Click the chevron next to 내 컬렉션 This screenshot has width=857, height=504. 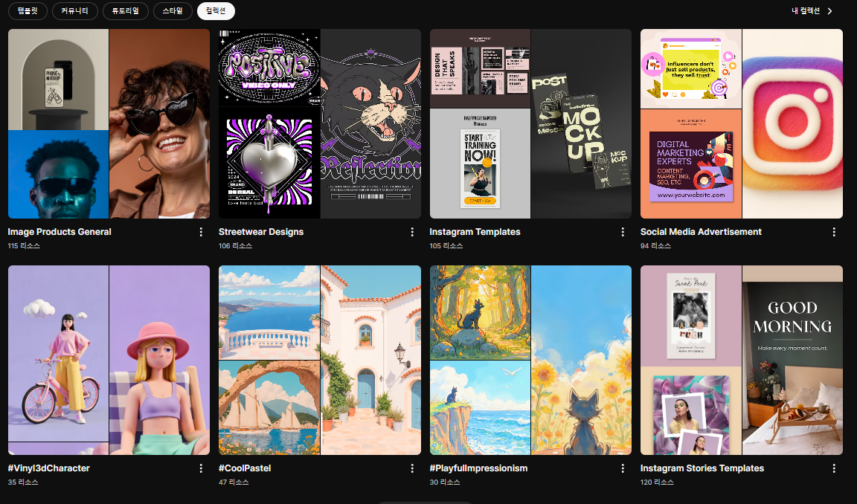[x=829, y=11]
